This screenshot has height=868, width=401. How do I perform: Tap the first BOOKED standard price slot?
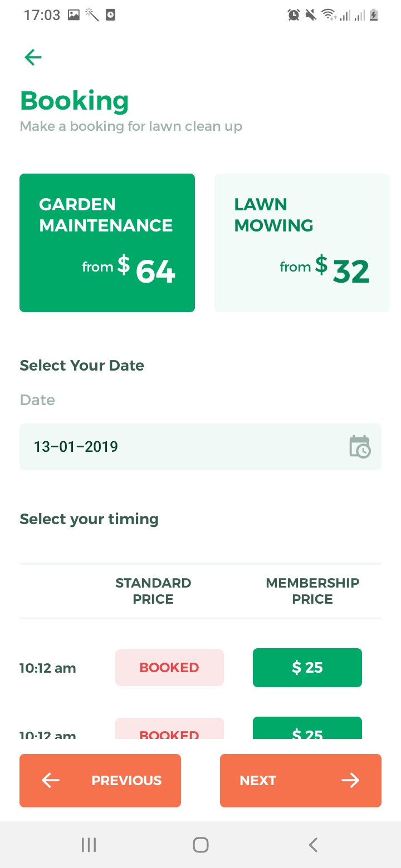click(x=169, y=668)
